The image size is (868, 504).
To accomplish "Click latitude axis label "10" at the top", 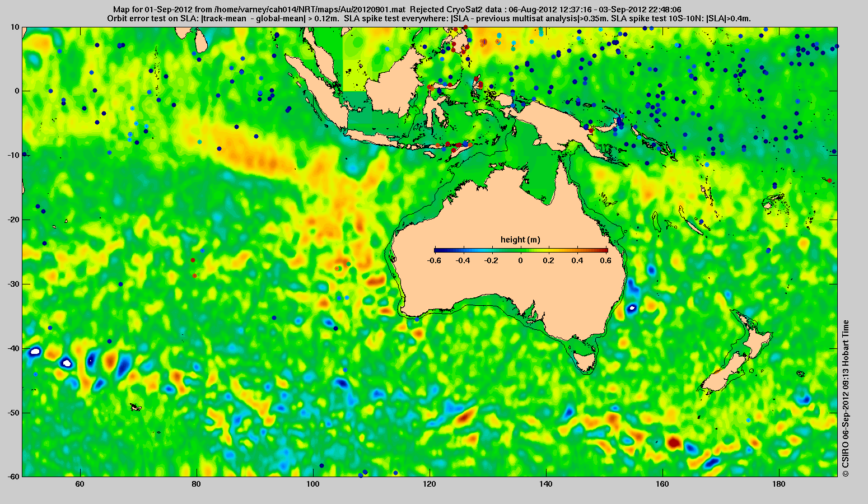I will tap(15, 27).
